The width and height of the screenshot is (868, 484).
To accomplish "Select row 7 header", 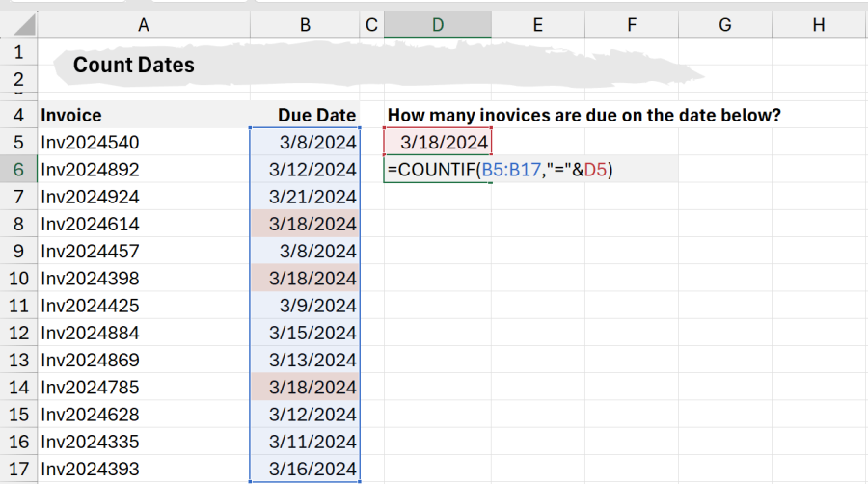I will pos(19,197).
